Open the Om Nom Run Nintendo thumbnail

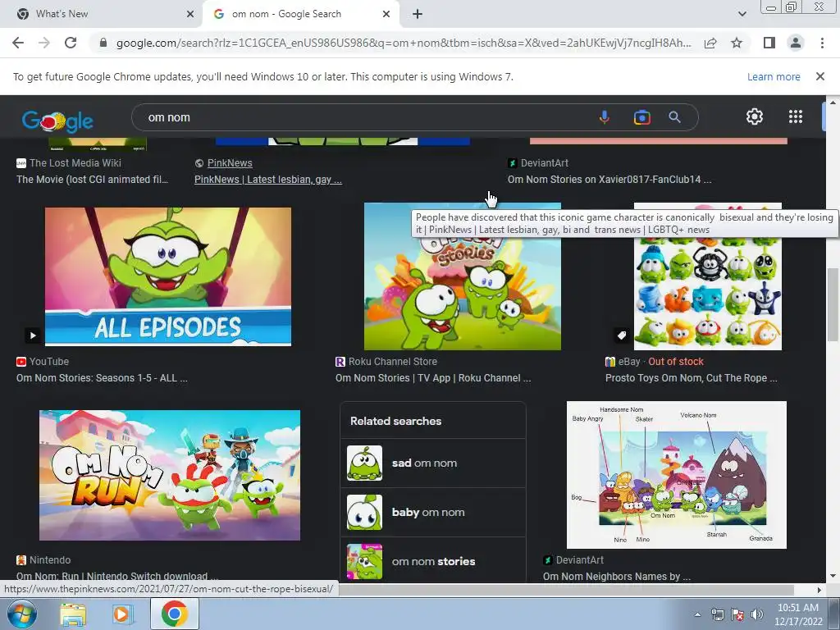click(x=169, y=475)
